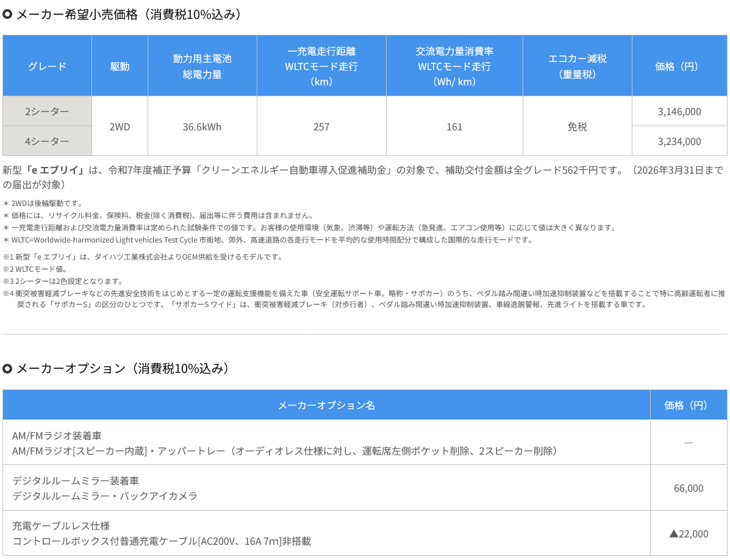Select the 2シーター grade row cell
730x560 pixels.
tap(47, 112)
